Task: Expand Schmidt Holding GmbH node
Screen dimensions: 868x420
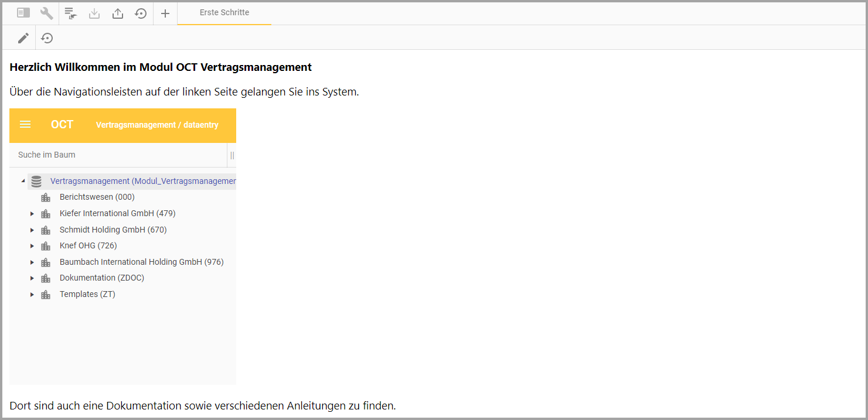Action: (x=32, y=230)
